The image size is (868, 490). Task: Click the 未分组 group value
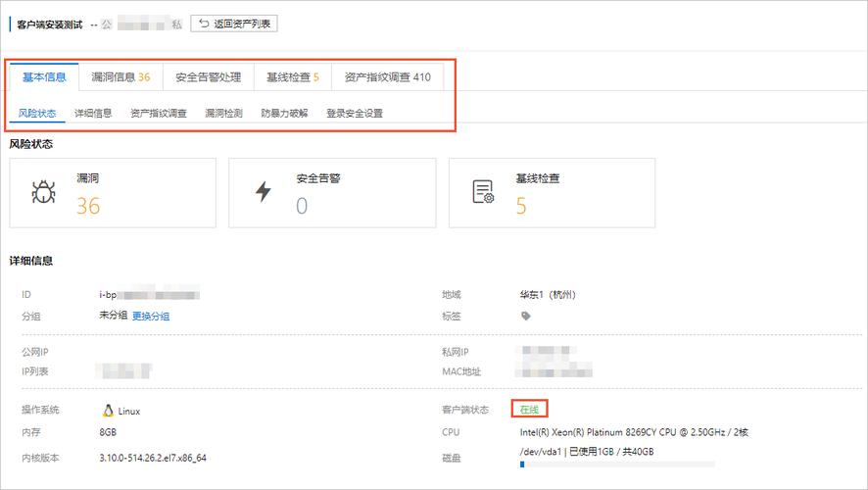tap(113, 315)
